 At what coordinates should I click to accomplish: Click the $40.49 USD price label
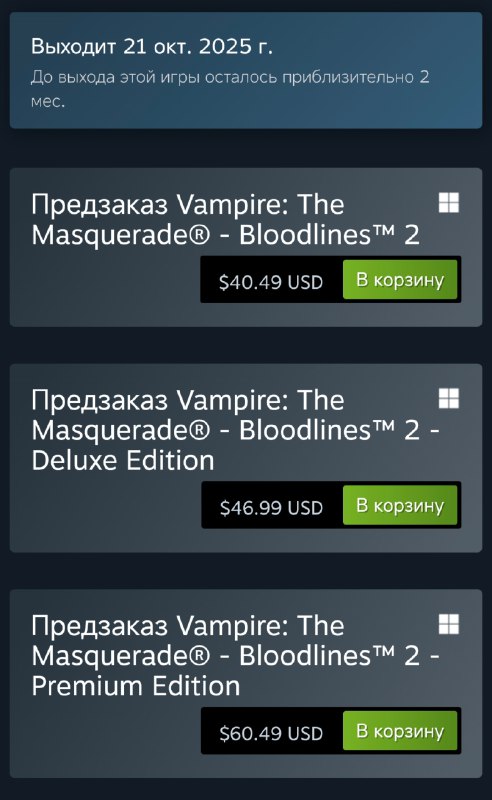coord(270,282)
